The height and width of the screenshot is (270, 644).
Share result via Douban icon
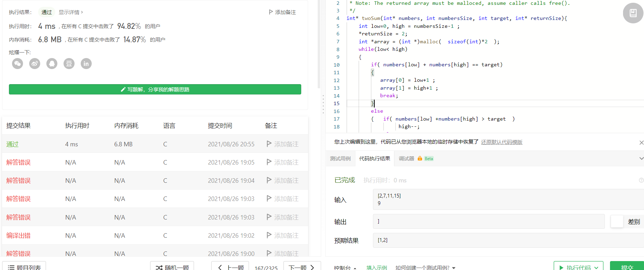[69, 64]
